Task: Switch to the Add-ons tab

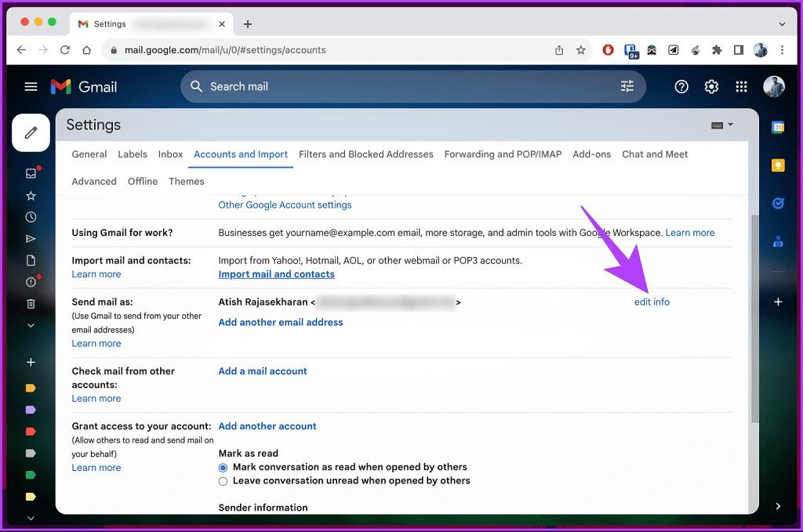Action: [x=591, y=154]
